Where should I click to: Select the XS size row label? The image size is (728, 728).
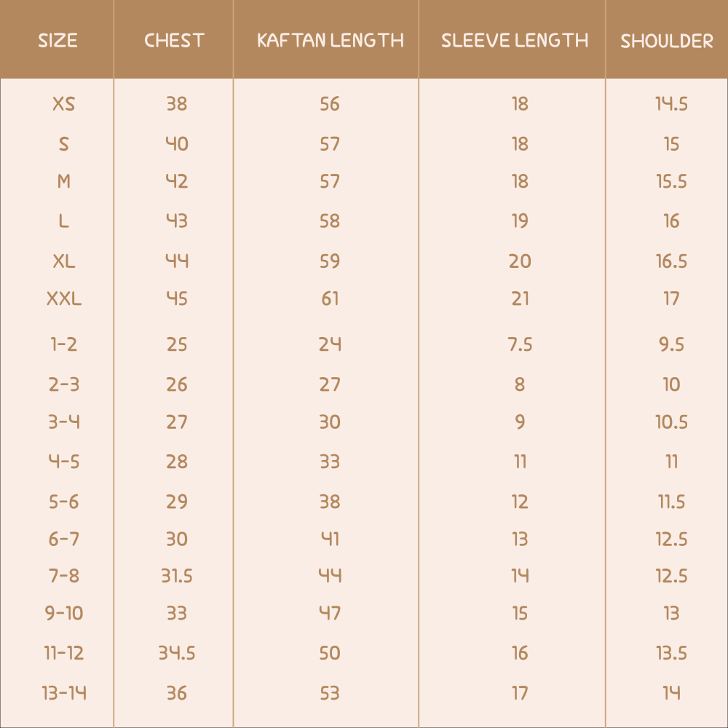(x=64, y=104)
